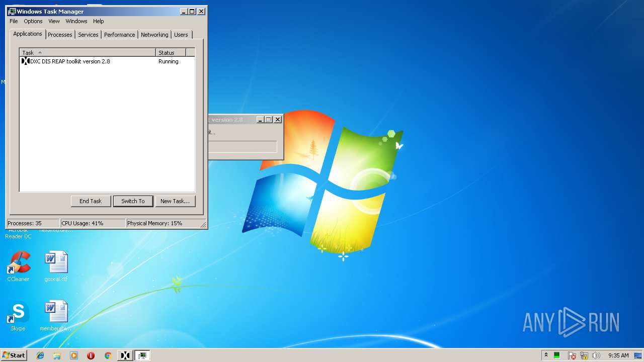Open Windows Explorer from taskbar
The image size is (644, 362).
(x=57, y=355)
